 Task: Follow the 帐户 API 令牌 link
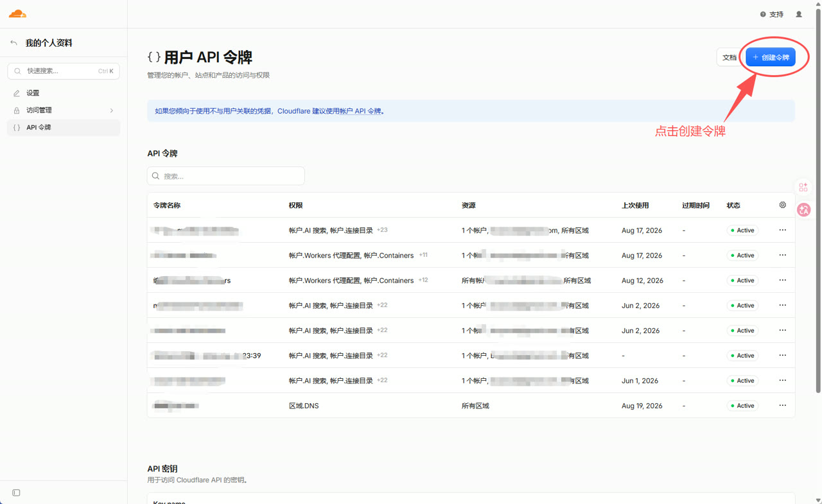[x=360, y=111]
